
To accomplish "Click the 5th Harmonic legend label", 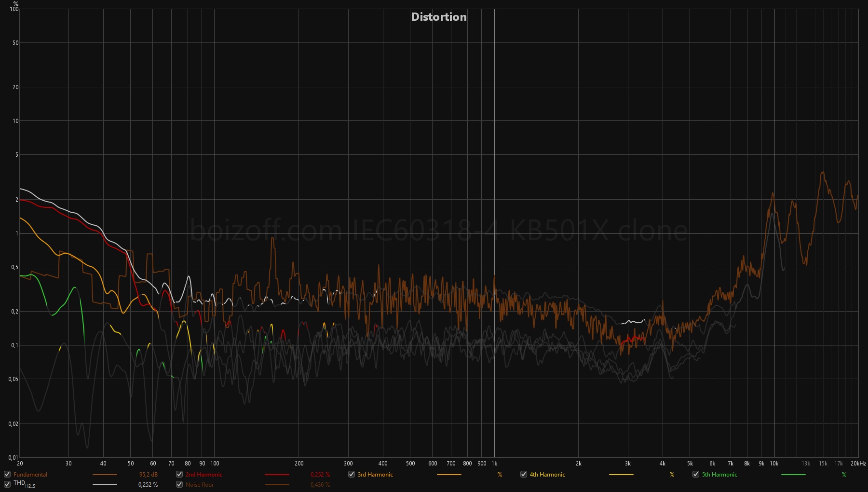I will click(719, 475).
